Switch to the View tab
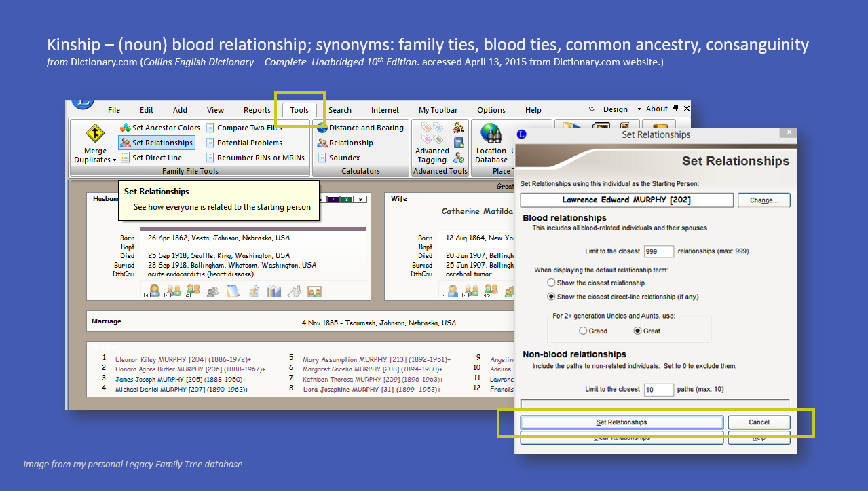This screenshot has width=868, height=491. pyautogui.click(x=215, y=110)
